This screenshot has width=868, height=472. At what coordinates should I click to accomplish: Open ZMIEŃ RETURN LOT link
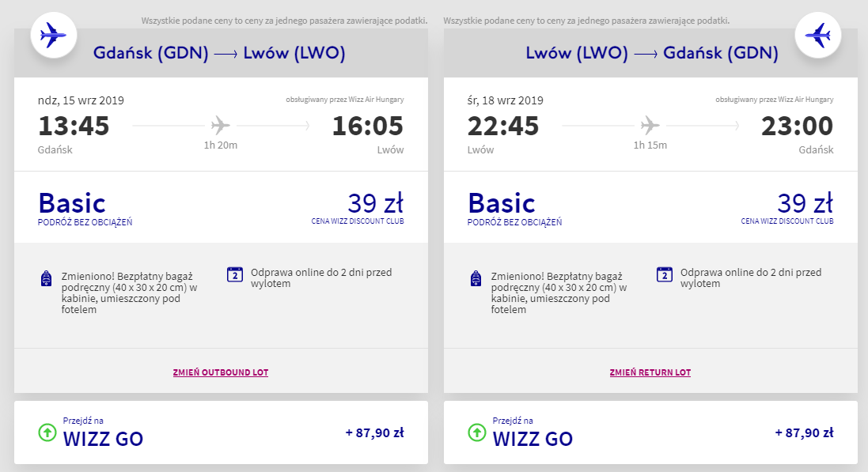[x=649, y=372]
